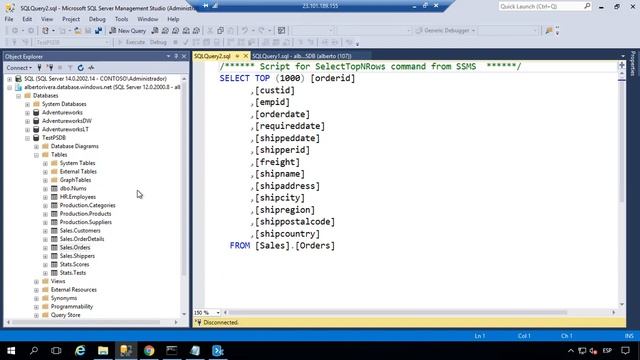Image resolution: width=640 pixels, height=360 pixels.
Task: Open the Project menu
Action: click(71, 19)
